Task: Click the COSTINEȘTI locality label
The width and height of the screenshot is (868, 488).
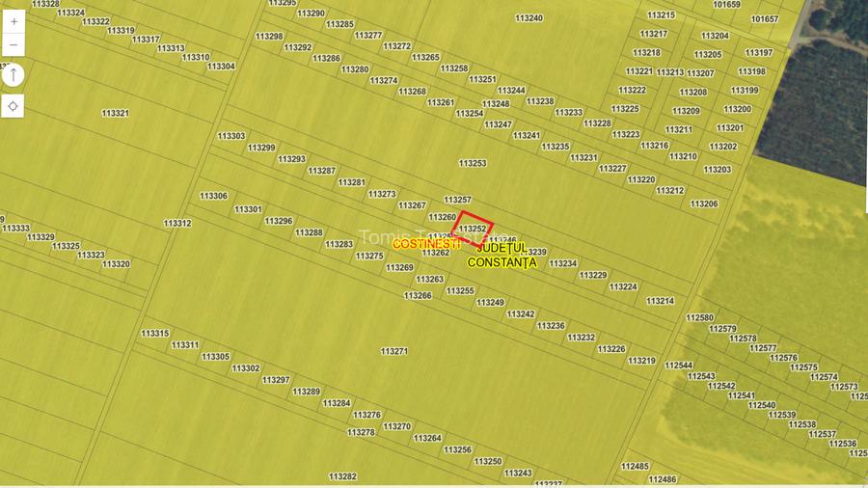Action: [427, 245]
